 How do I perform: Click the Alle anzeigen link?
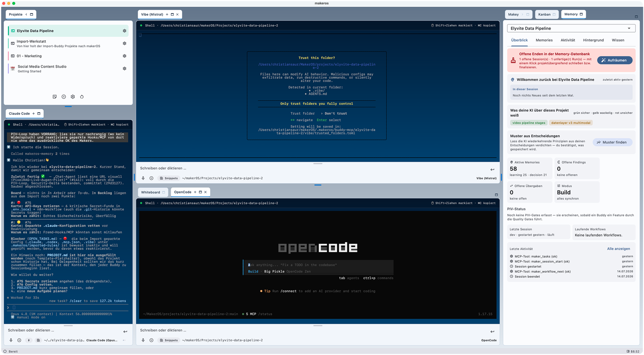[x=618, y=249]
